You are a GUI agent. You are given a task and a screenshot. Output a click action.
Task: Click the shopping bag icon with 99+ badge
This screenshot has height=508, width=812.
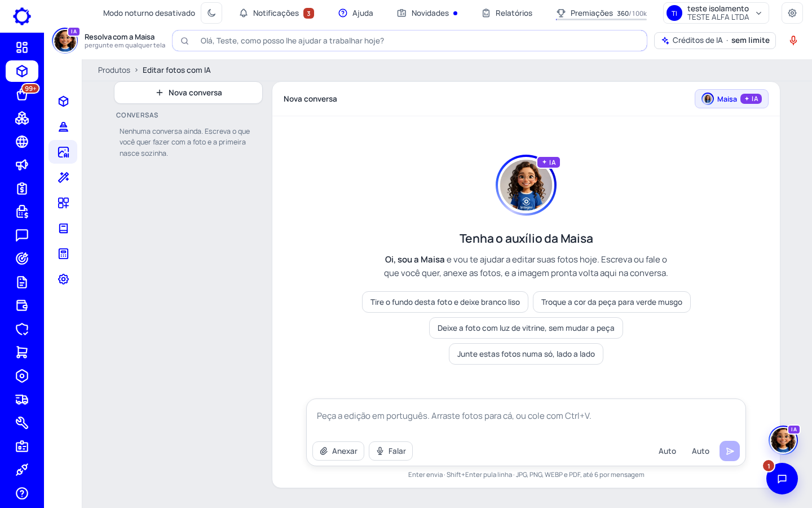22,94
